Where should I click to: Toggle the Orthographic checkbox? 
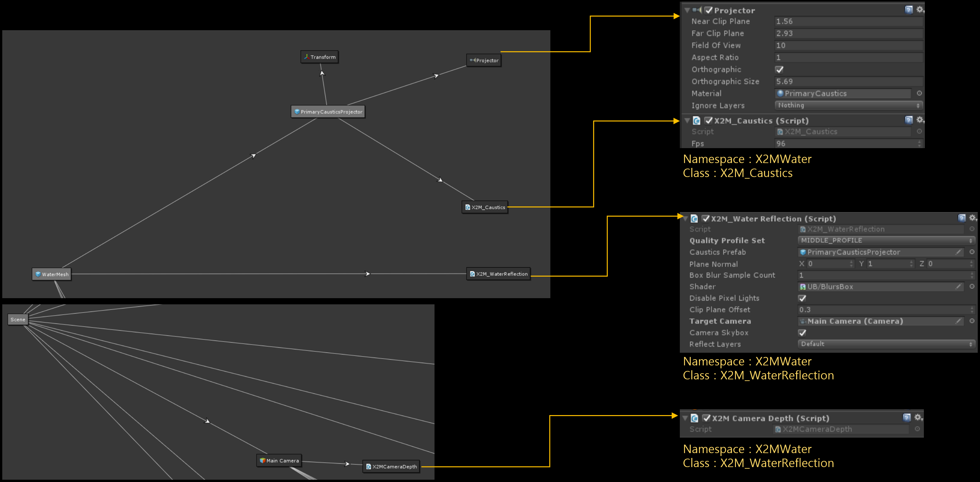point(779,69)
